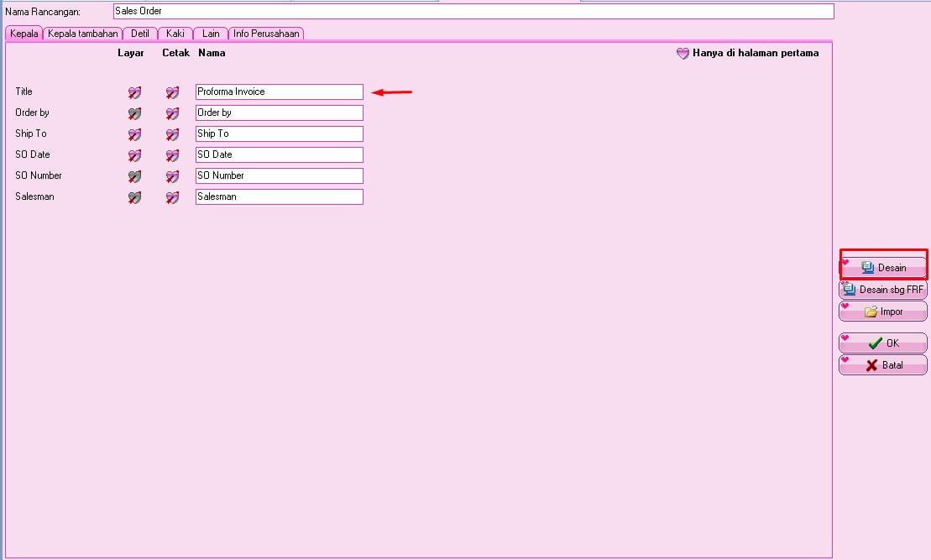Toggle Layar heart checkbox for SO Date
The image size is (931, 560).
[135, 155]
